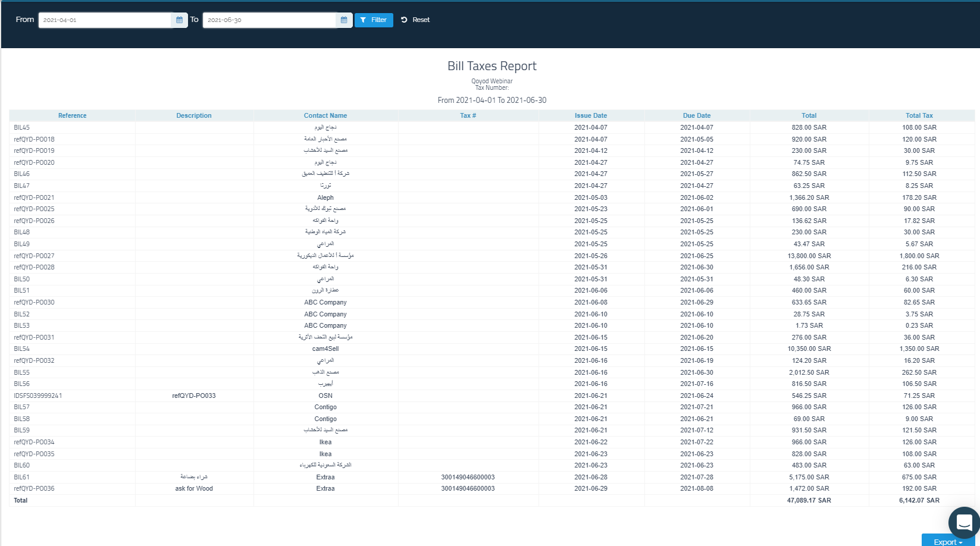Viewport: 980px width, 546px height.
Task: Open the From date calendar picker icon
Action: coord(179,20)
